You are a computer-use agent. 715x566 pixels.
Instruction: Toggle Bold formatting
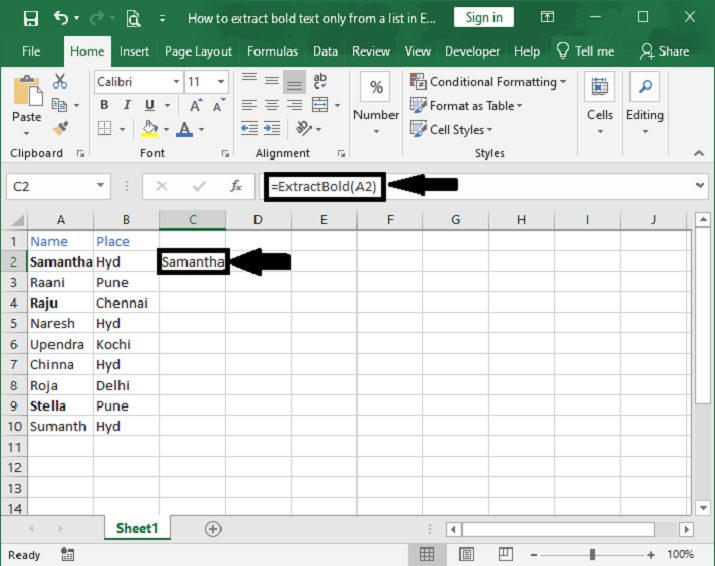[104, 105]
